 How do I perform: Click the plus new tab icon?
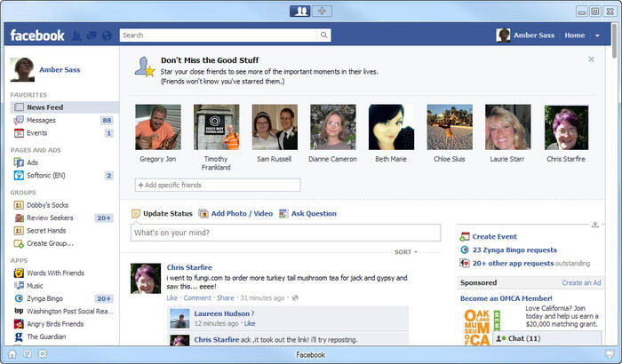tap(322, 12)
